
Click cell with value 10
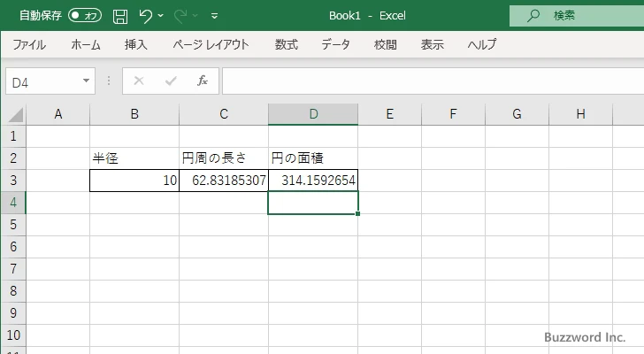134,181
